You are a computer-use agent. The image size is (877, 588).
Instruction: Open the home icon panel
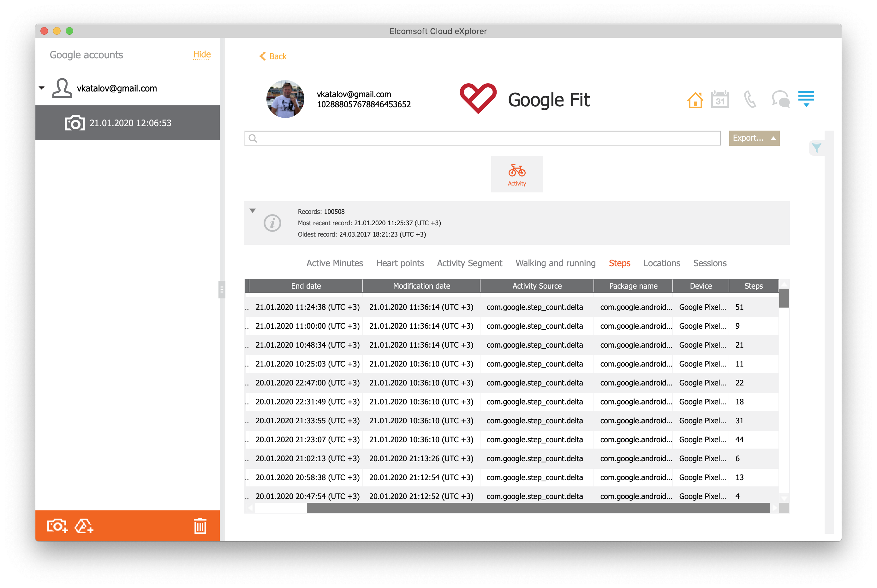point(695,100)
